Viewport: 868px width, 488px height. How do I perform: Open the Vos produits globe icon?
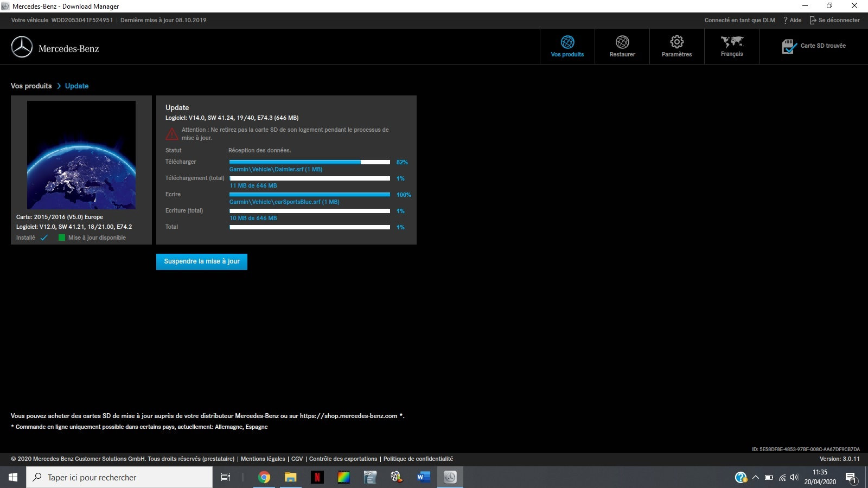tap(567, 42)
